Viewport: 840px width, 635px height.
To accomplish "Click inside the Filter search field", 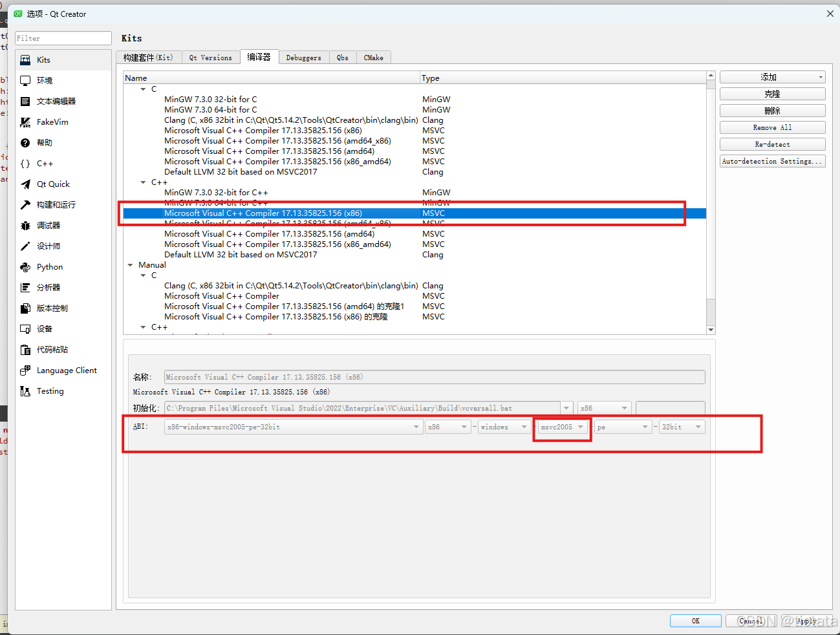I will click(63, 38).
